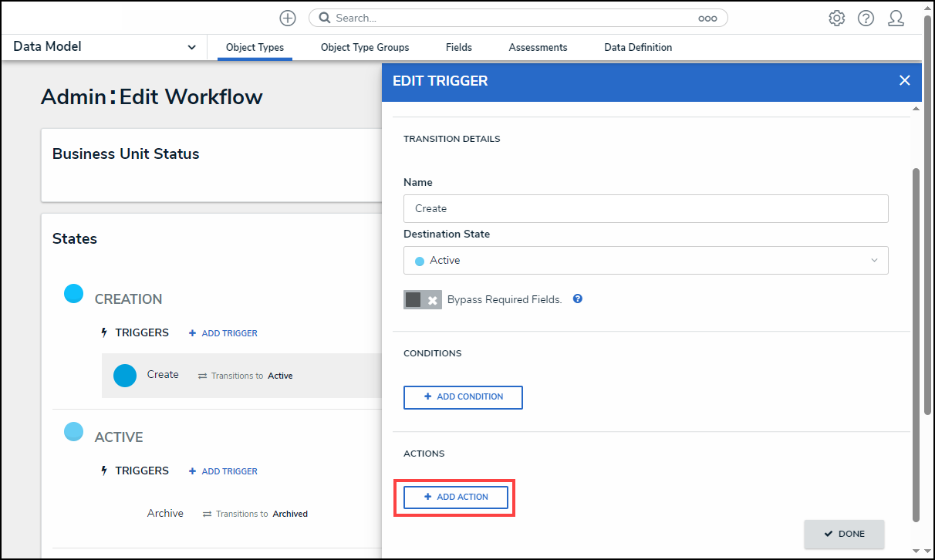Click the Add Condition button
Screen dimensions: 935x560
tap(463, 396)
